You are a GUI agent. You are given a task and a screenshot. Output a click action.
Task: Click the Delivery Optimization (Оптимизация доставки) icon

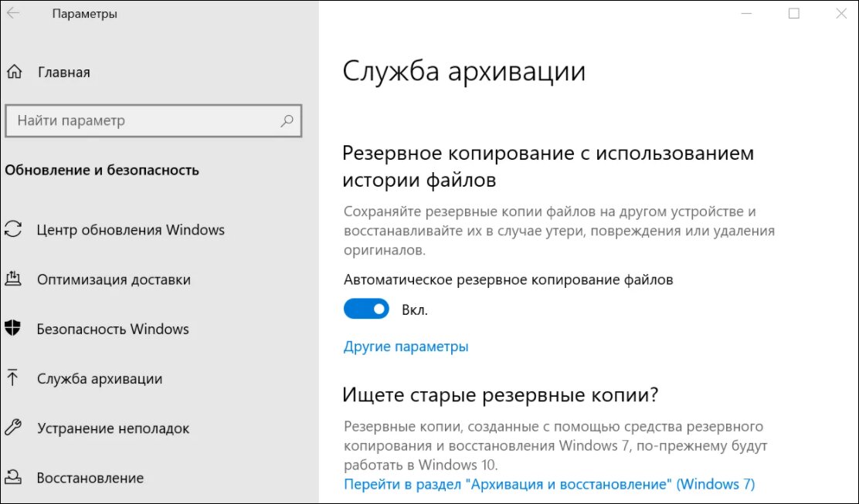(13, 279)
